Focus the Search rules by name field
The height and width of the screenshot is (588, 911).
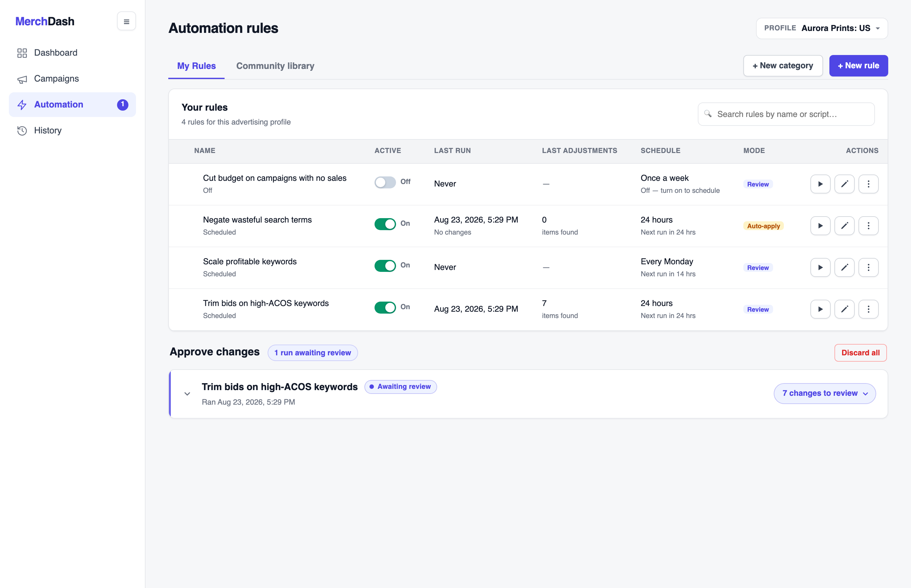(786, 114)
